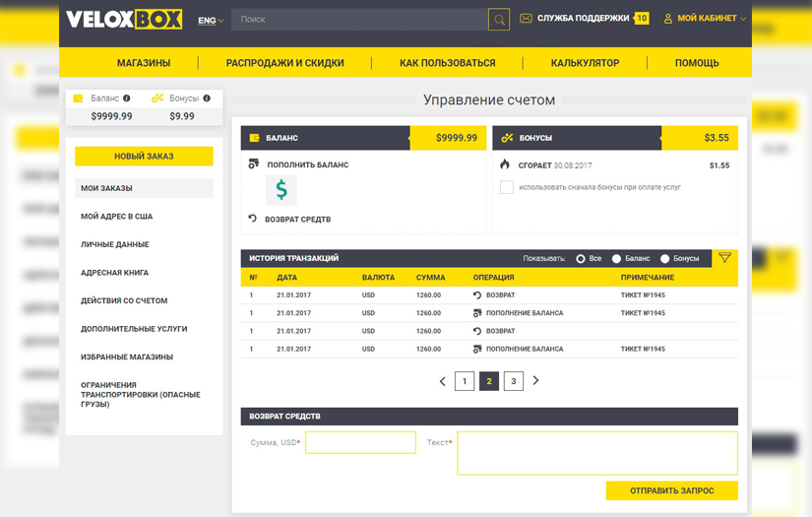The height and width of the screenshot is (517, 812).
Task: Click the support envelope icon
Action: point(526,19)
